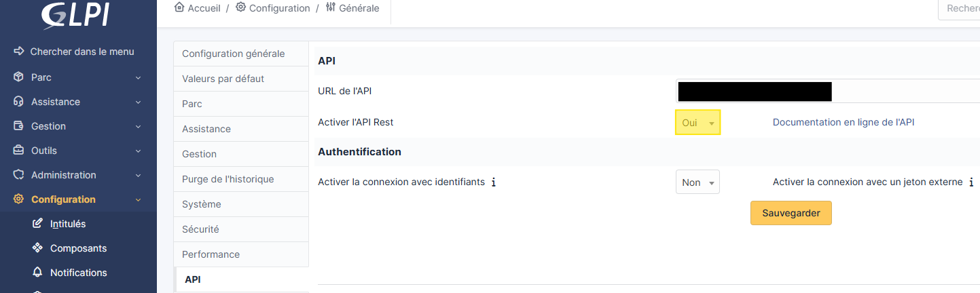Switch to the Sécurité tab
980x293 pixels.
200,229
